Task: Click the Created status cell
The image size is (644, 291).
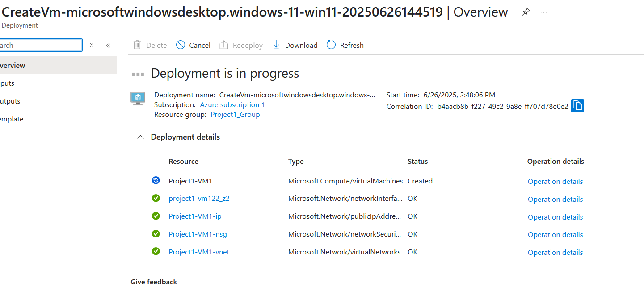Action: tap(420, 181)
